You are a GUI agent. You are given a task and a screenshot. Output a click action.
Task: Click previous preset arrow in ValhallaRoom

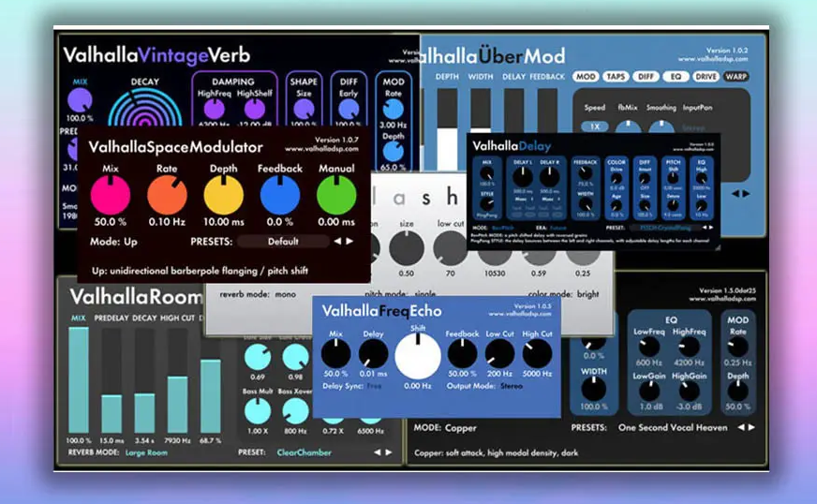(378, 452)
